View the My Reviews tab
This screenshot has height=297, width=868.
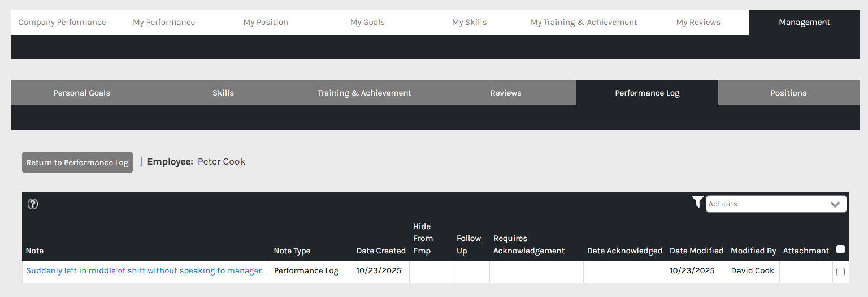tap(698, 22)
